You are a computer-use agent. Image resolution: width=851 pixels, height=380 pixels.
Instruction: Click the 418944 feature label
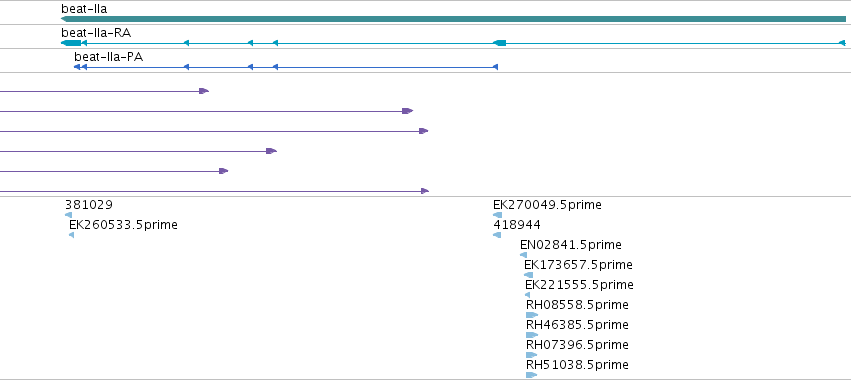517,225
